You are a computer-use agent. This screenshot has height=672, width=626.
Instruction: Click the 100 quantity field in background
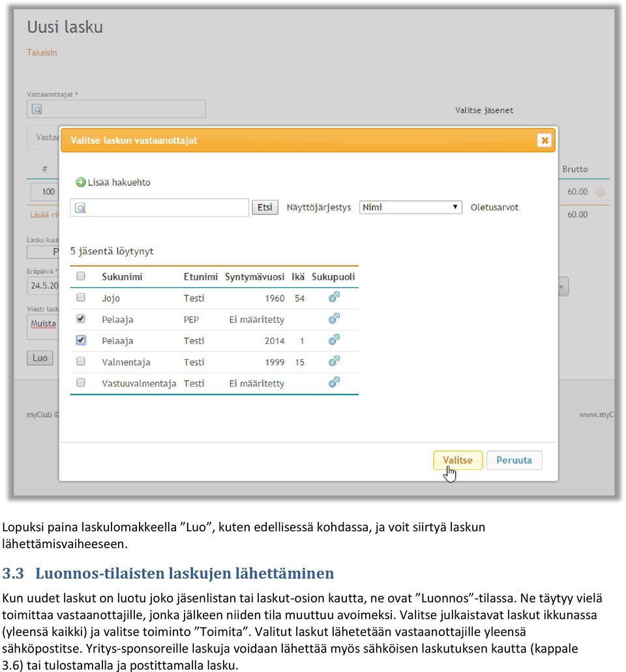[44, 192]
